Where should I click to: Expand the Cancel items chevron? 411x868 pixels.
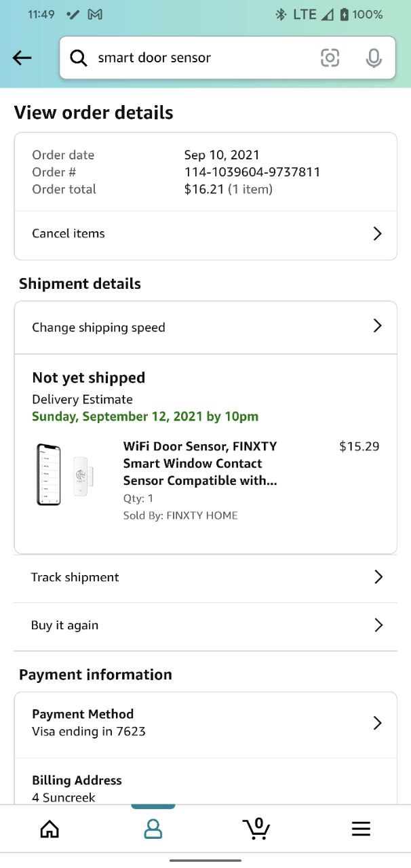pyautogui.click(x=378, y=234)
